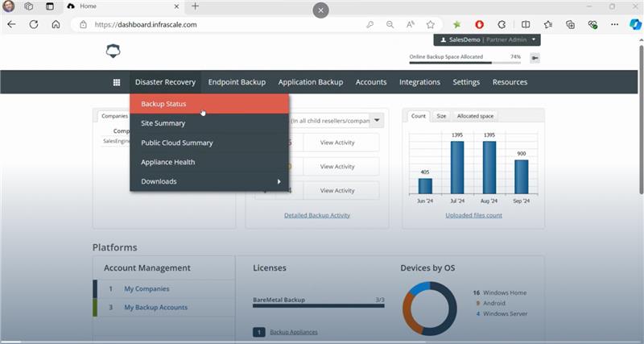
Task: Click the bottom View Activity button
Action: pyautogui.click(x=337, y=191)
